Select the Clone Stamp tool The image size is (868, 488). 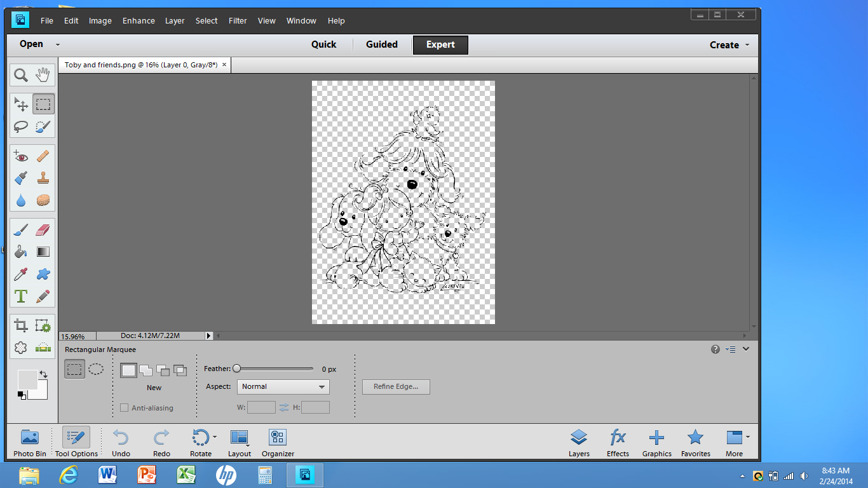pyautogui.click(x=43, y=178)
